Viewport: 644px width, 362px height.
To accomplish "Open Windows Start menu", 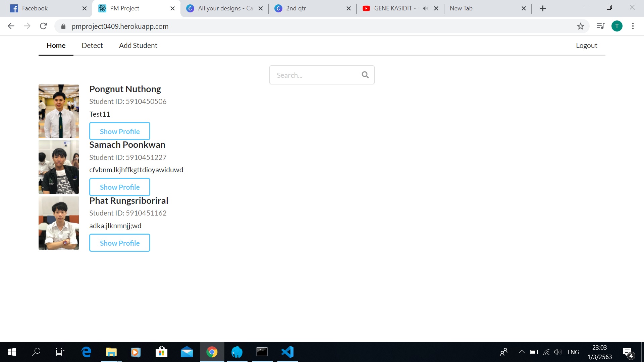I will pos(12,352).
